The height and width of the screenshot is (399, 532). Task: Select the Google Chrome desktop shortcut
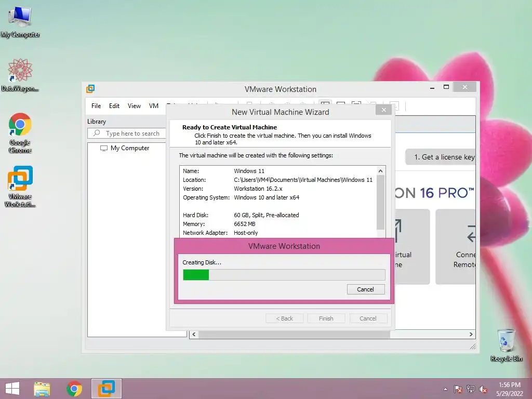[x=20, y=132]
